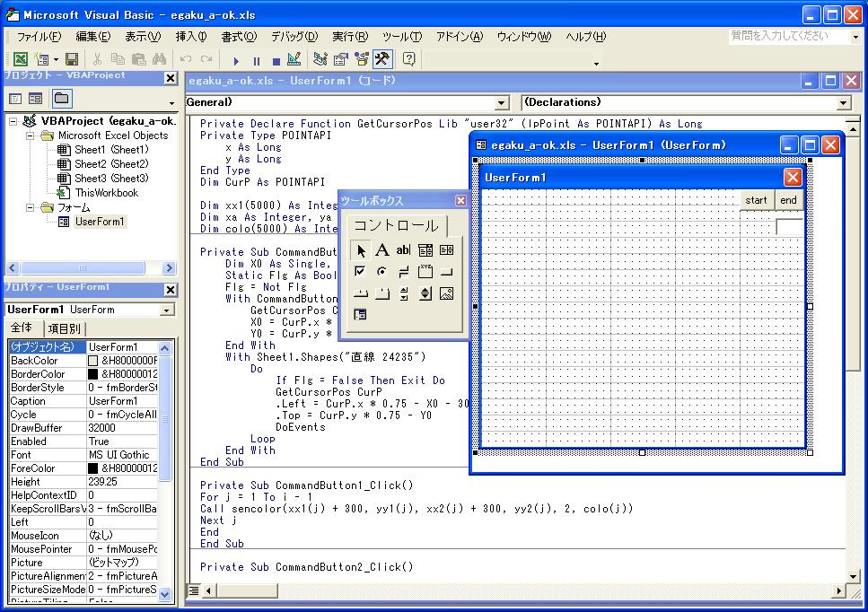Open Project Explorer from the toolbar

320,58
